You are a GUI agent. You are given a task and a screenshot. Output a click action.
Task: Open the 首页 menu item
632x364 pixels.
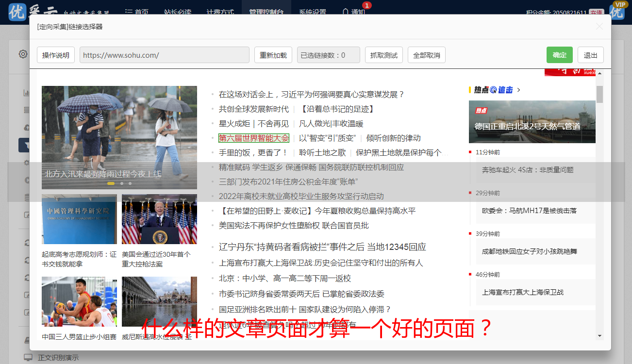coord(137,12)
